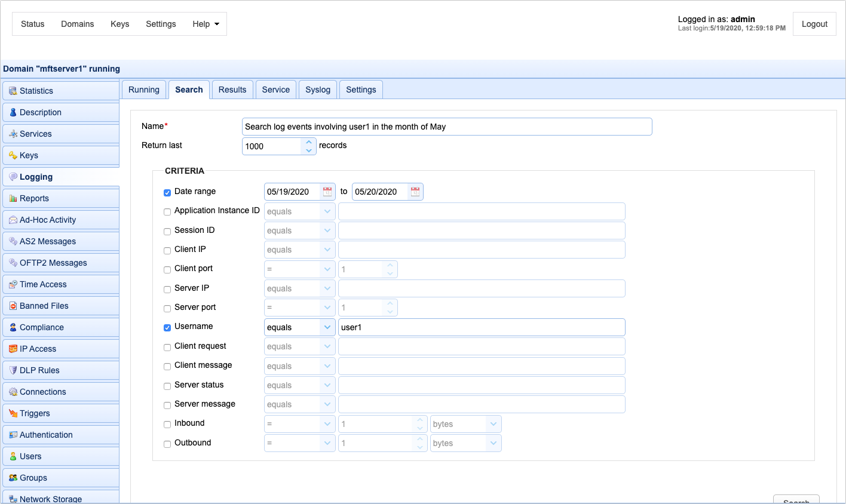Click the Keys sidebar key icon
846x504 pixels.
[13, 155]
